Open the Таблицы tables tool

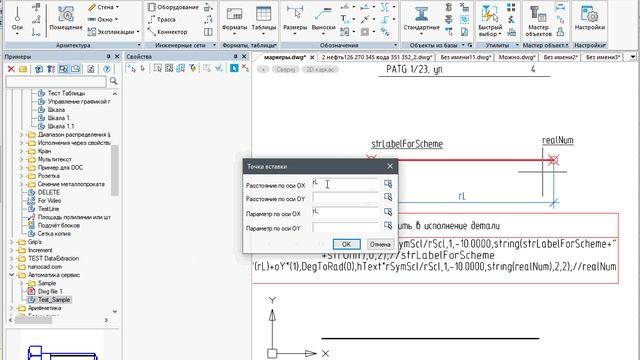pyautogui.click(x=264, y=19)
